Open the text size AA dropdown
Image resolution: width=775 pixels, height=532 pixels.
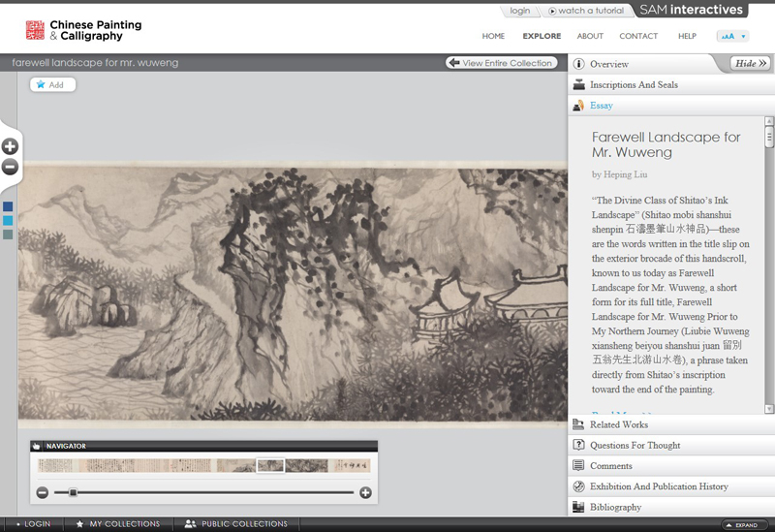732,36
